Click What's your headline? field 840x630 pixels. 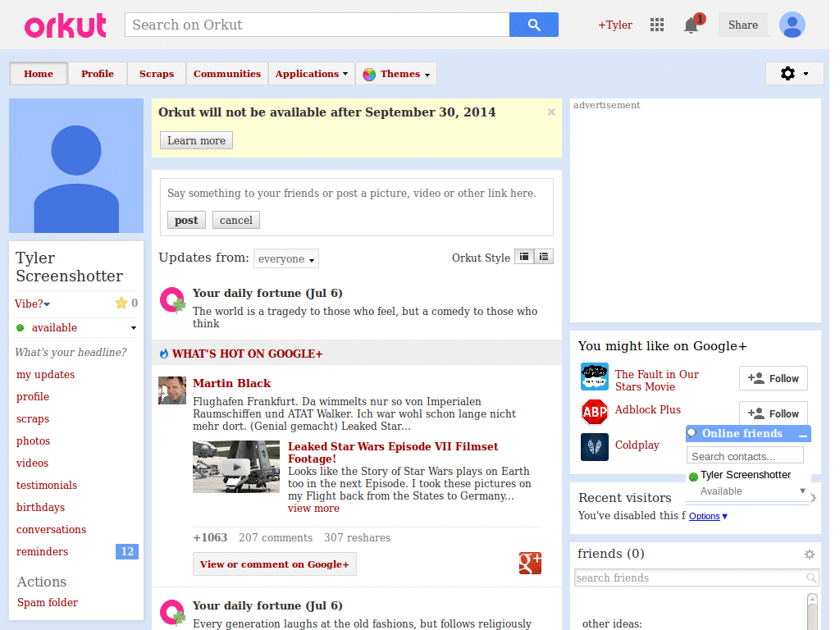tap(71, 352)
